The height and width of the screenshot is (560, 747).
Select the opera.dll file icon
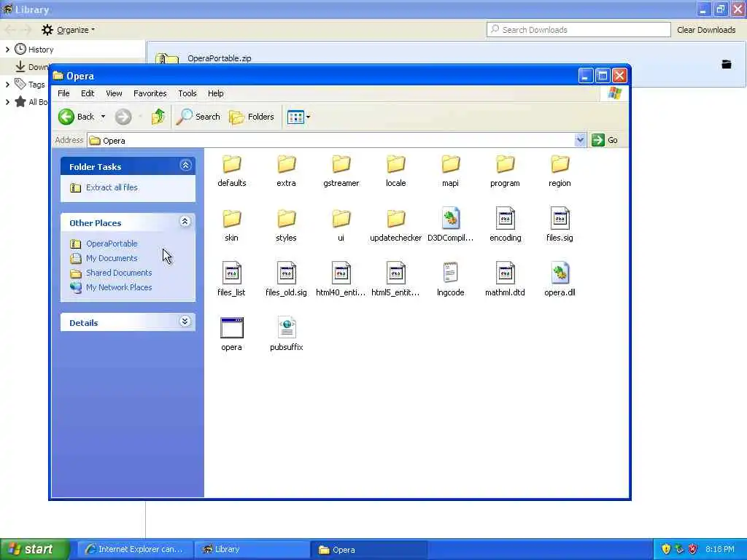pos(560,273)
